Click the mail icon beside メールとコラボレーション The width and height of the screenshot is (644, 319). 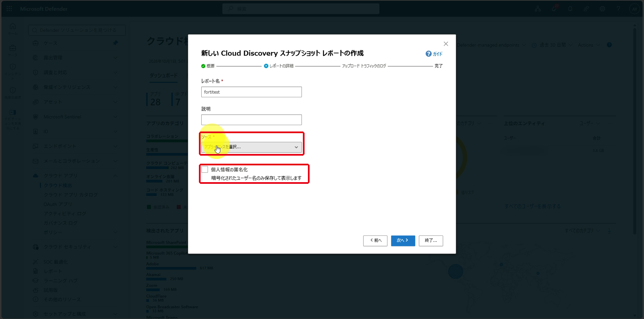[36, 161]
